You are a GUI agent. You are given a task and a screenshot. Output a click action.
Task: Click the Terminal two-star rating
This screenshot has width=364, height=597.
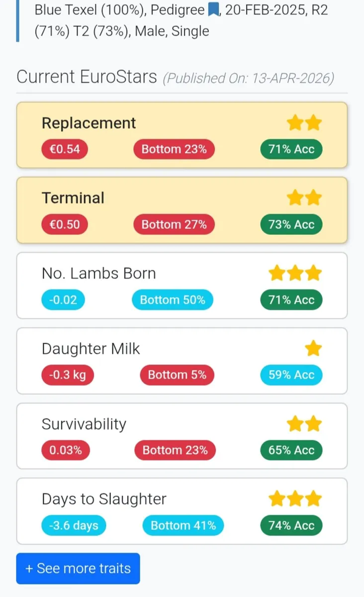304,198
